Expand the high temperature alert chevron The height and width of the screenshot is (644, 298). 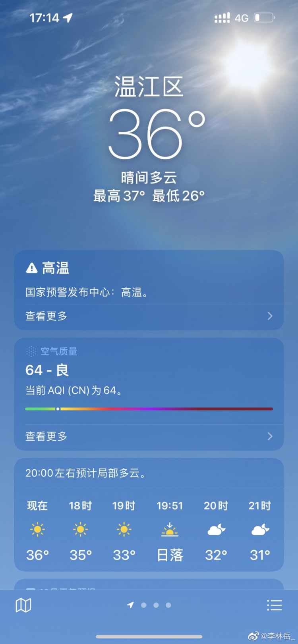click(x=270, y=316)
